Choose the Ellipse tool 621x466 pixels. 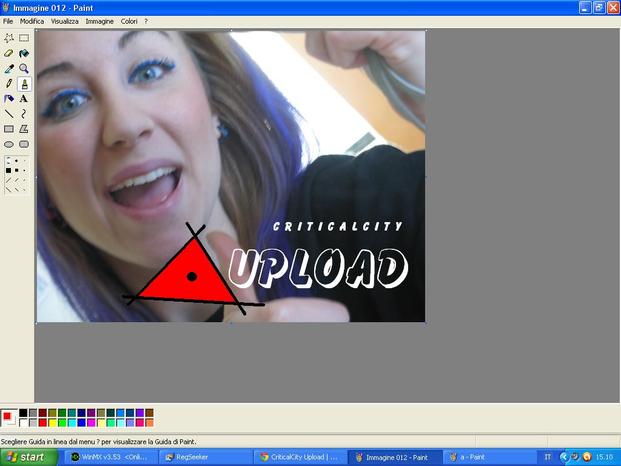9,144
